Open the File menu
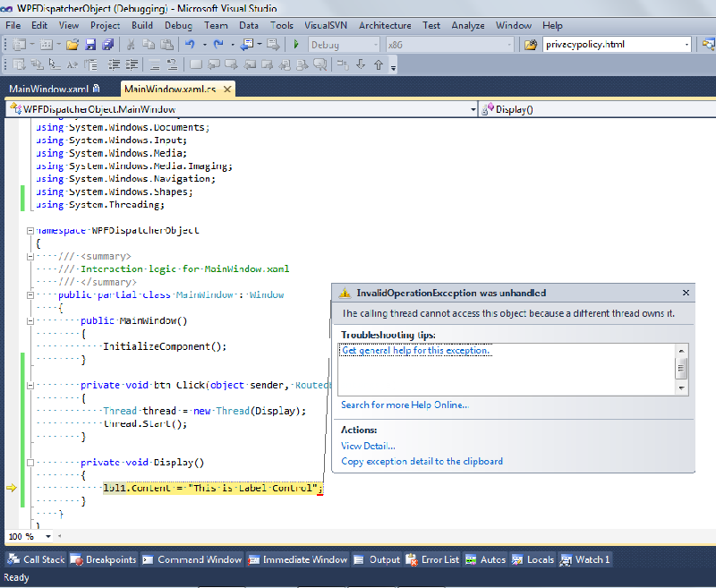This screenshot has width=716, height=588. pos(13,26)
